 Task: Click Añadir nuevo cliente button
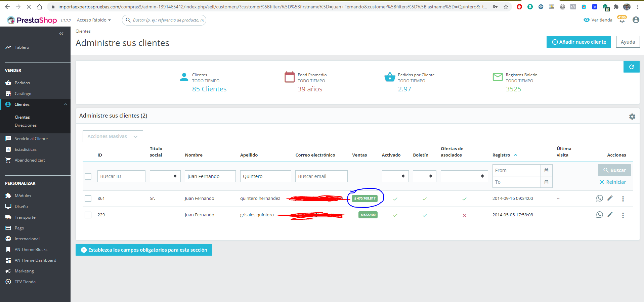pyautogui.click(x=579, y=42)
